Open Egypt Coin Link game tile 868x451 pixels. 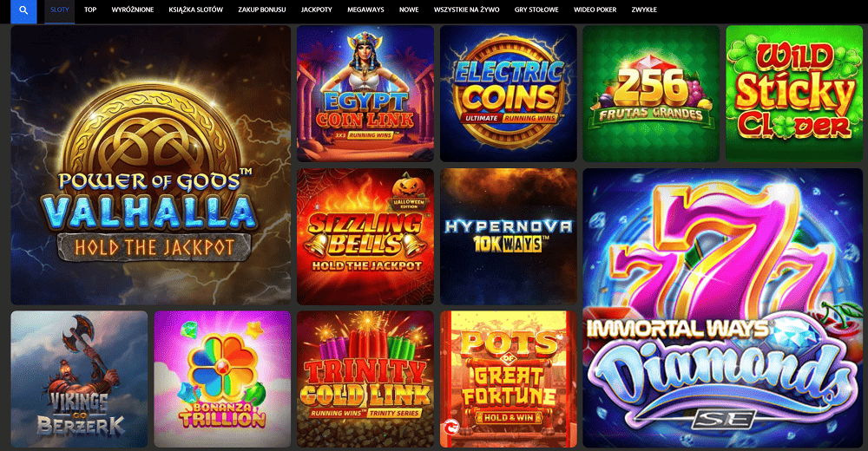(x=365, y=94)
